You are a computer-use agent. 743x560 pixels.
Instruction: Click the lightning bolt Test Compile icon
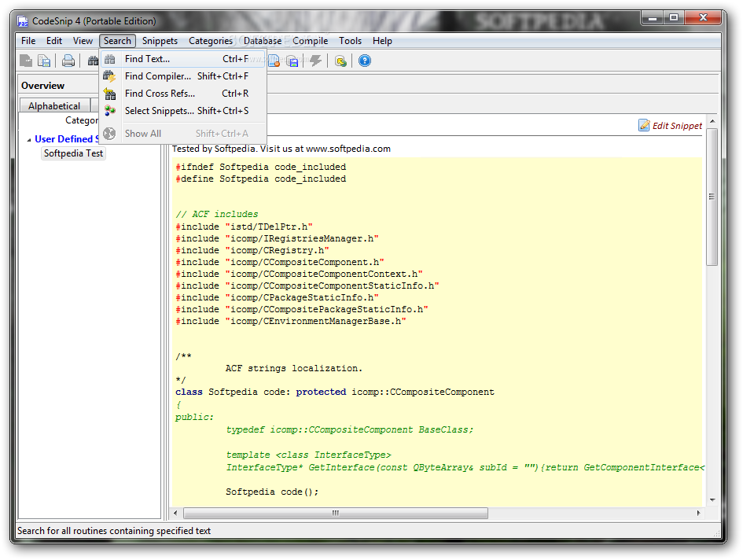(x=316, y=61)
